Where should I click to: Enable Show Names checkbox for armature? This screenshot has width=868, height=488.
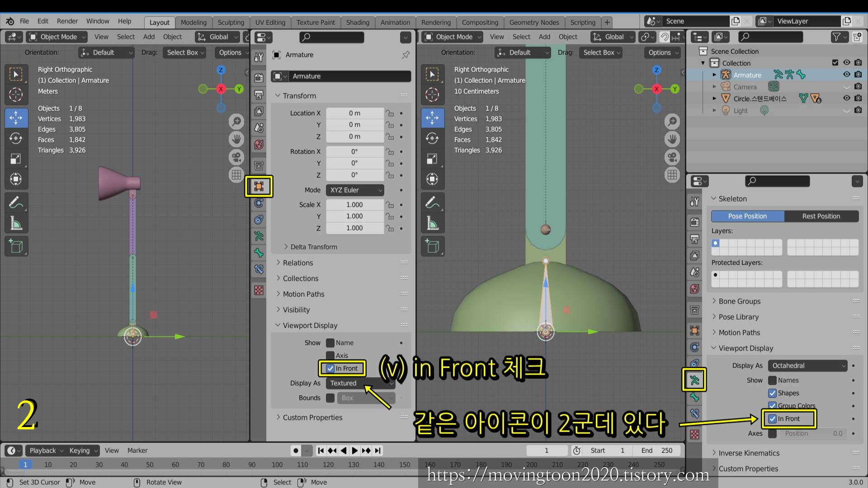(x=772, y=380)
